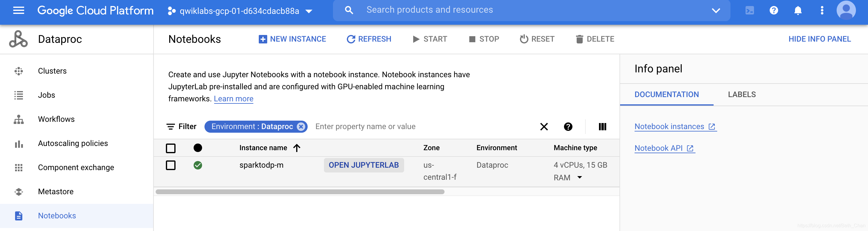This screenshot has width=868, height=231.
Task: Open the user account avatar
Action: coord(846,11)
